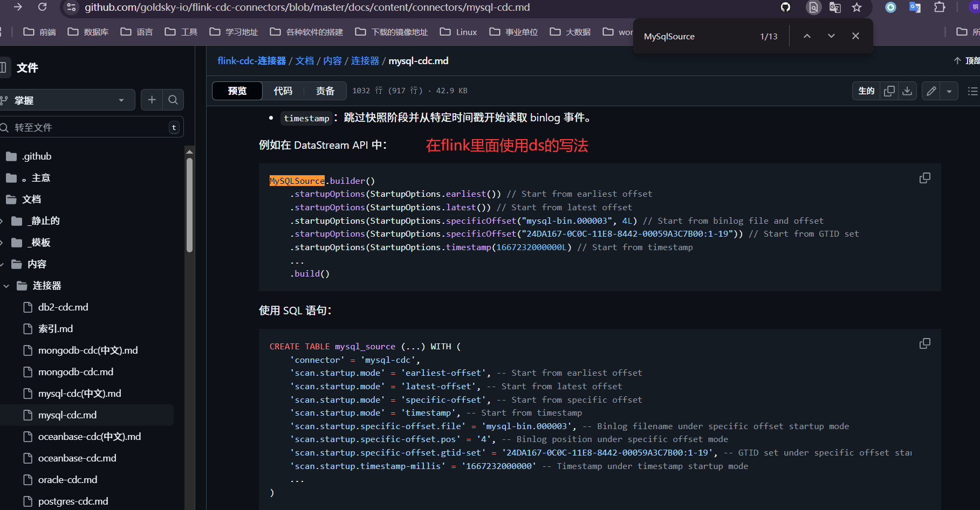Click the flink-cdc-连接器 breadcrumb link
The width and height of the screenshot is (980, 510).
click(251, 60)
